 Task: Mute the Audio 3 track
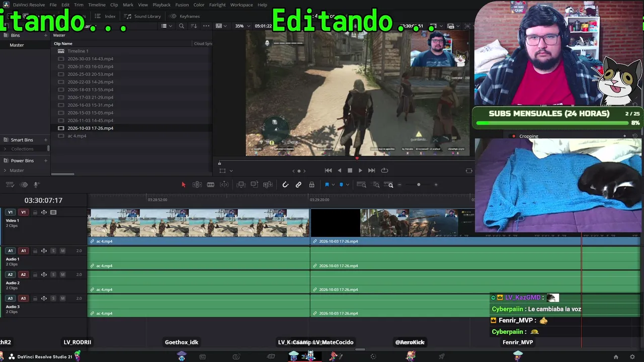tap(62, 298)
